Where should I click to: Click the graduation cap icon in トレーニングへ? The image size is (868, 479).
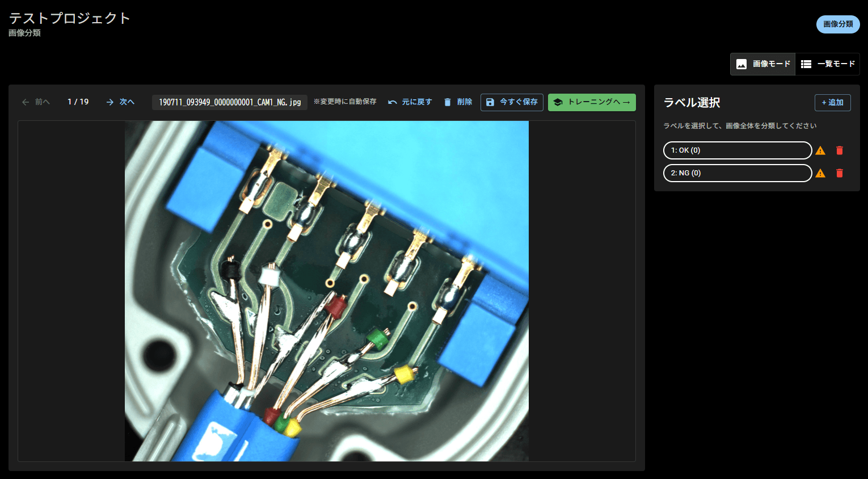tap(558, 102)
